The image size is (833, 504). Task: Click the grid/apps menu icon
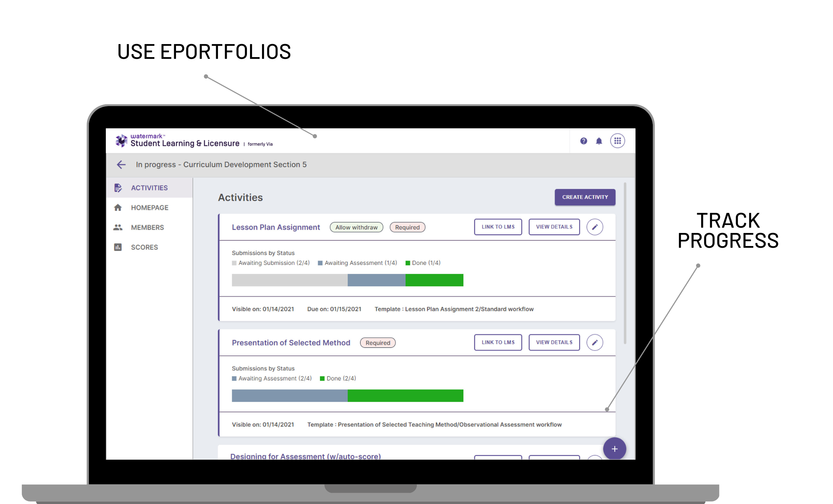[x=618, y=141]
